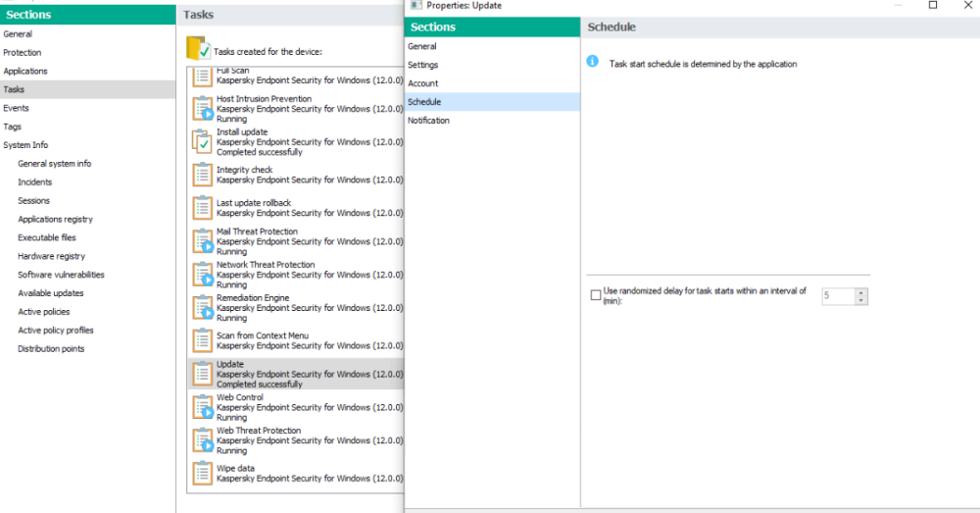
Task: Select the Last update rollback task name
Action: click(x=254, y=203)
